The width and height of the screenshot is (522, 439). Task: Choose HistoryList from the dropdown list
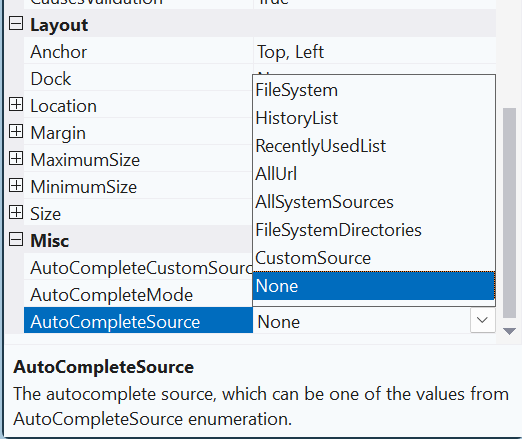374,118
